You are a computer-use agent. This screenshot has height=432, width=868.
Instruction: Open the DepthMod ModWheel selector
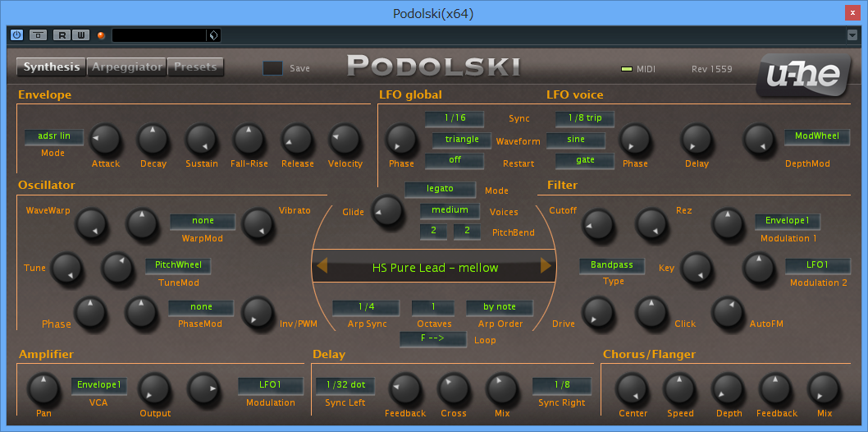pos(817,137)
